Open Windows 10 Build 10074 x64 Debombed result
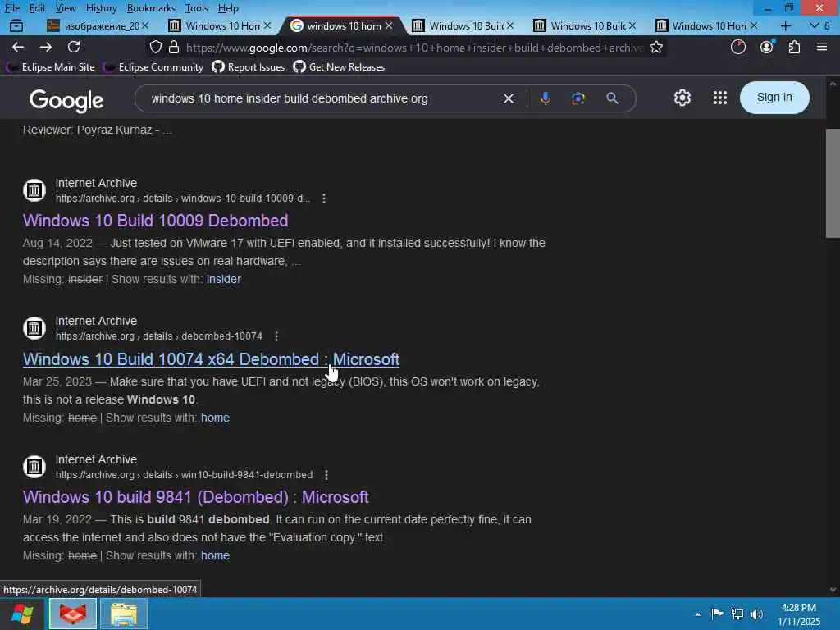This screenshot has height=630, width=840. coord(211,359)
